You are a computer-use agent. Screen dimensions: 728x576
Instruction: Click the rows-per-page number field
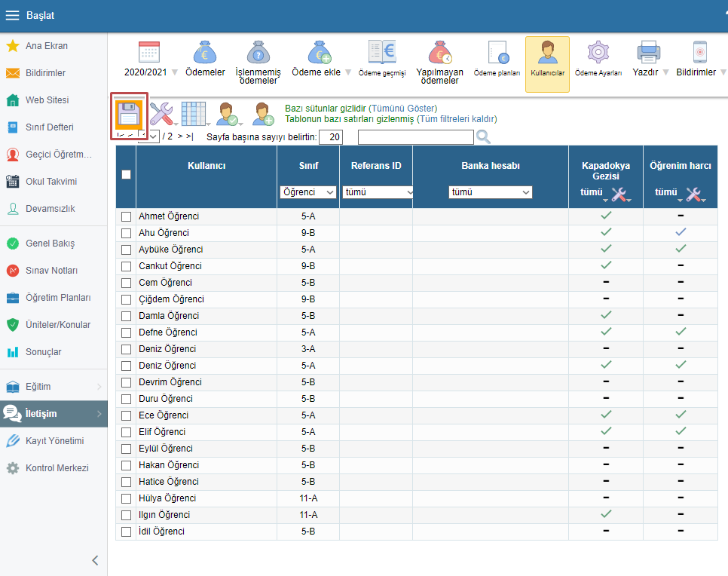(x=331, y=136)
